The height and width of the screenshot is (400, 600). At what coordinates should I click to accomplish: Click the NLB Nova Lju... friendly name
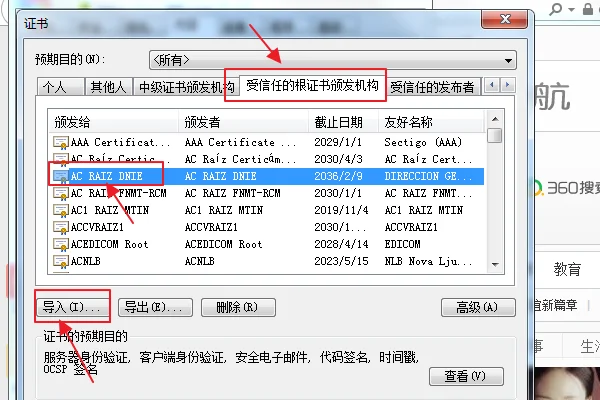click(x=428, y=261)
